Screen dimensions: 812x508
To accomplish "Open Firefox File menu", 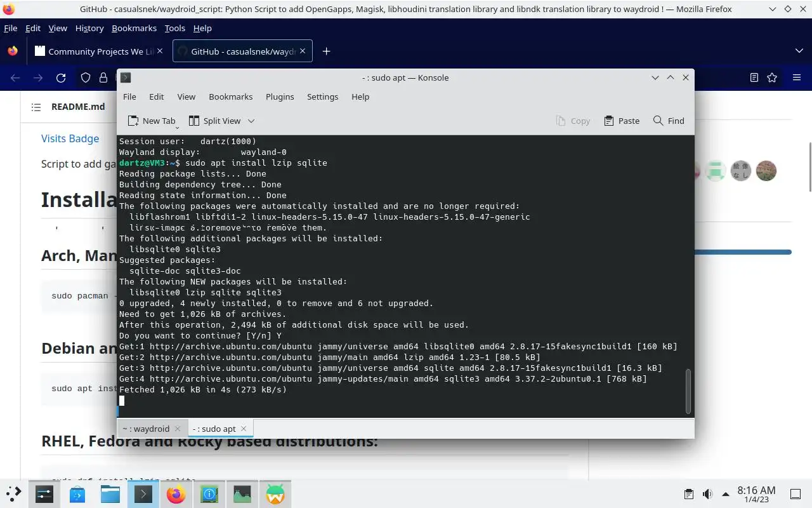I will (10, 28).
